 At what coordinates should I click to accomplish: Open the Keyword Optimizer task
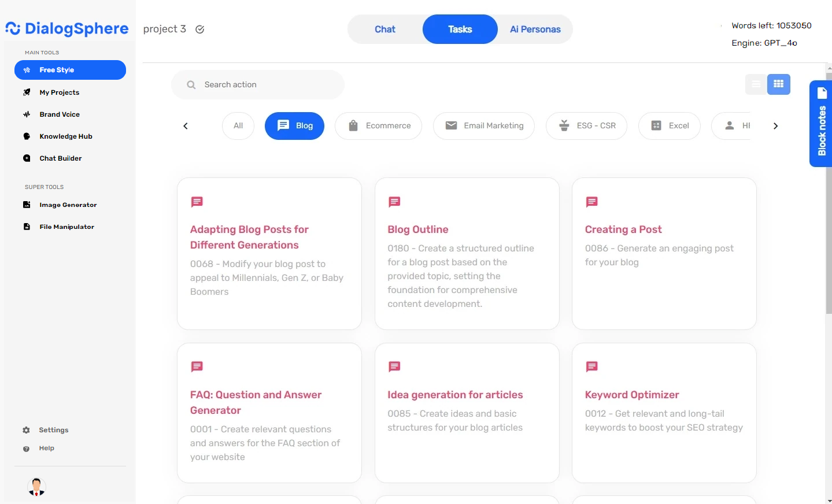tap(664, 412)
